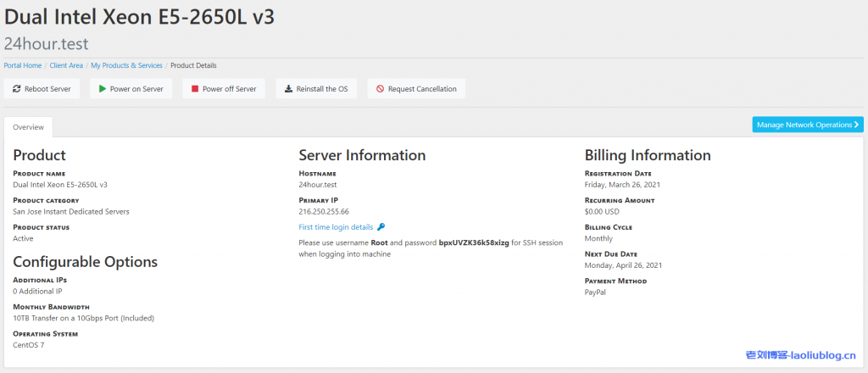The image size is (868, 373).
Task: Open My Products & Services breadcrumb
Action: (x=126, y=65)
